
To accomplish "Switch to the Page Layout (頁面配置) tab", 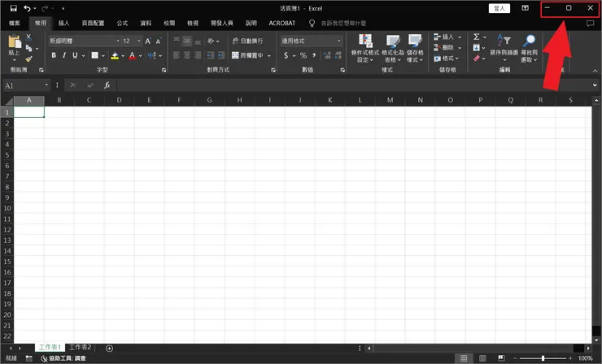I will pyautogui.click(x=93, y=24).
